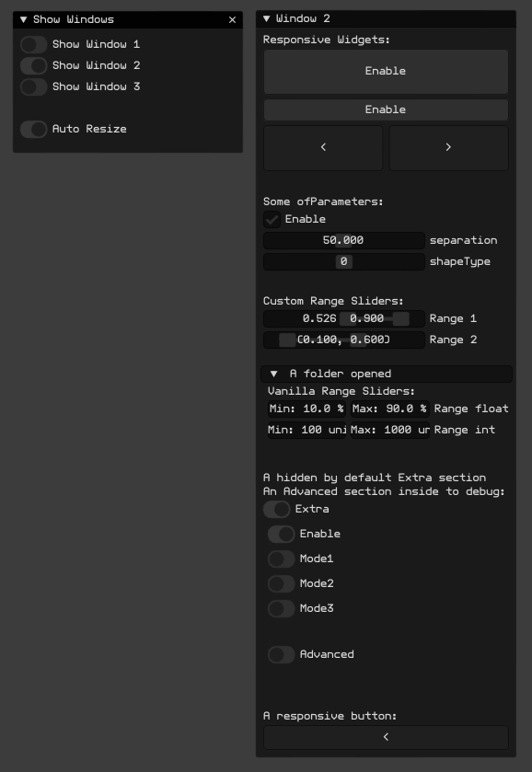Click the 'Range float' label
532x772 pixels.
pos(471,409)
